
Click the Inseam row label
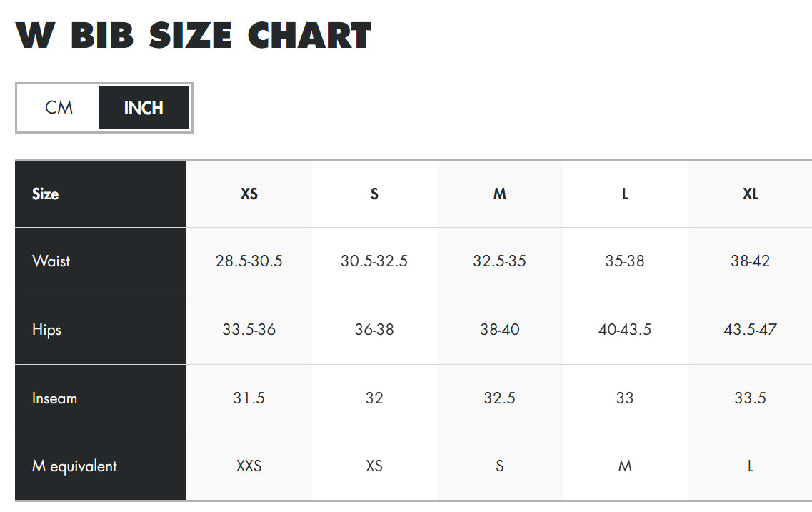(x=54, y=398)
